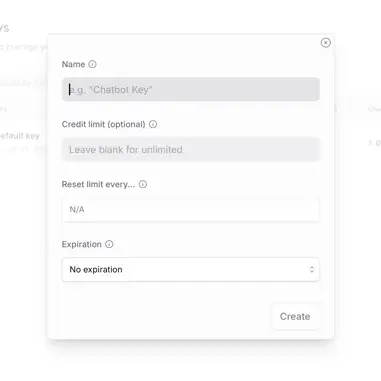Expand the No expiration dropdown

tap(191, 270)
